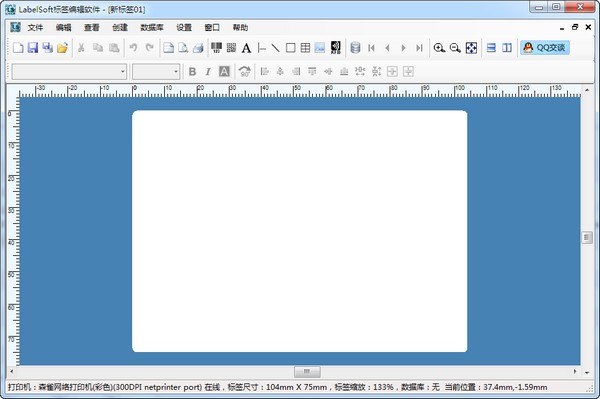The height and width of the screenshot is (399, 600).
Task: Go to last database record
Action: click(x=419, y=48)
